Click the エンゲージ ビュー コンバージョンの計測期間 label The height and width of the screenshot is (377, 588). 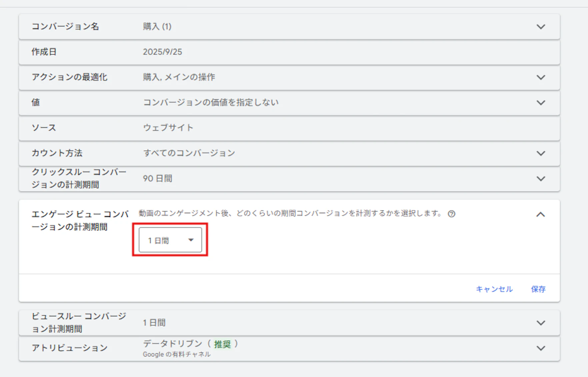point(80,220)
